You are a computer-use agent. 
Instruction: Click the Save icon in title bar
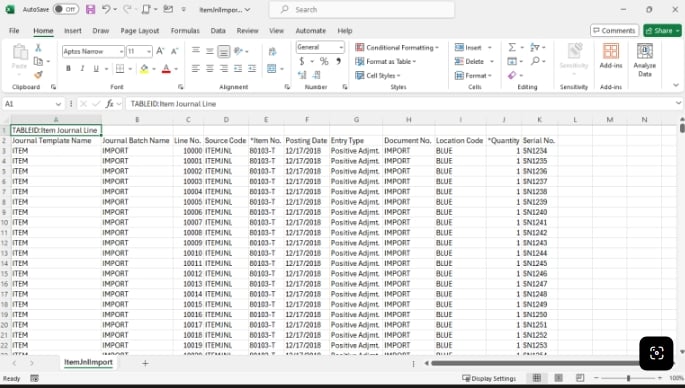coord(90,9)
